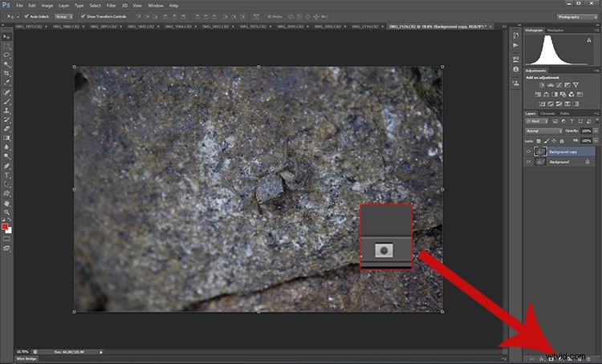Viewport: 602px width, 364px height.
Task: Add a Channel Mixer adjustment
Action: click(x=571, y=95)
